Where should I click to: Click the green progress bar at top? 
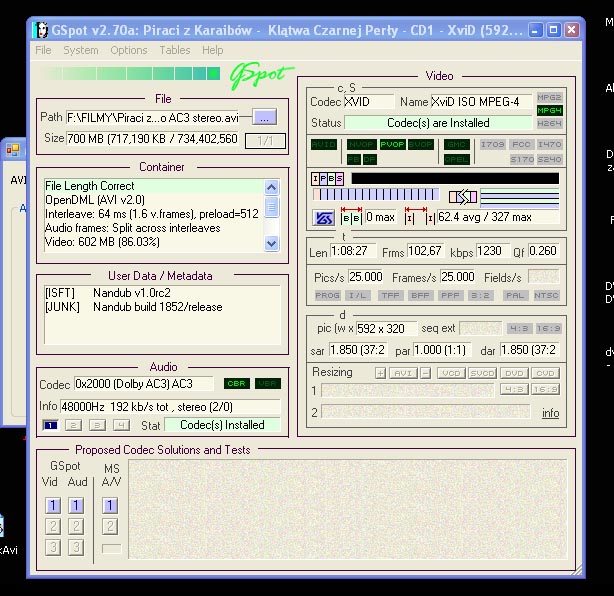click(130, 74)
